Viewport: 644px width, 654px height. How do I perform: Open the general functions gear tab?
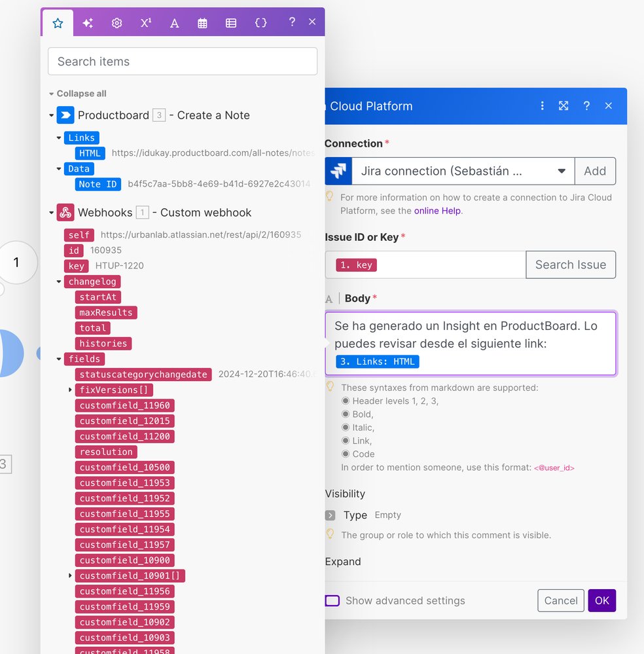click(116, 23)
